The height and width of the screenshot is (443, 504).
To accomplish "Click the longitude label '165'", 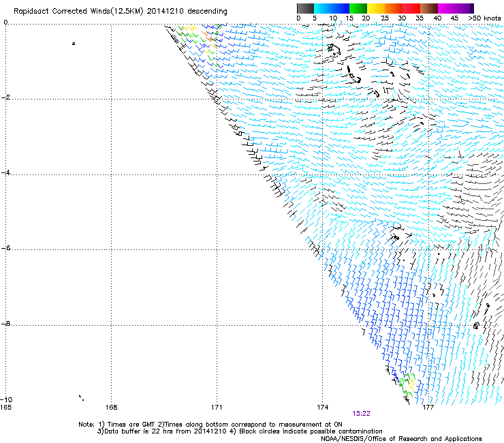I will tap(5, 408).
